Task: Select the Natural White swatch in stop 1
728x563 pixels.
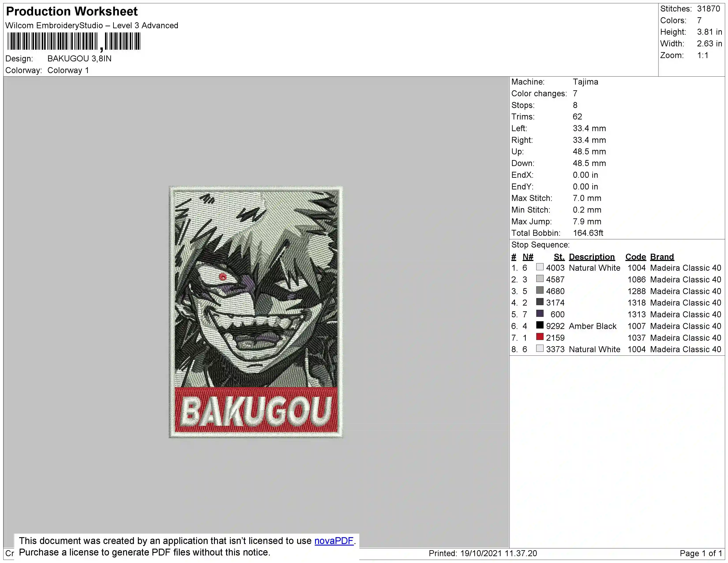Action: click(540, 267)
